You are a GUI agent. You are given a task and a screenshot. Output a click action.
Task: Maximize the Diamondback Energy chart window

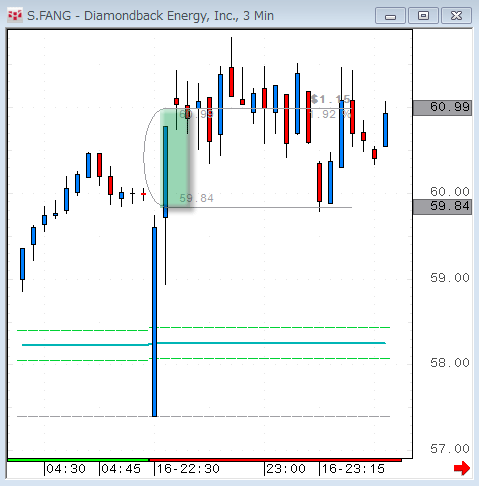[423, 16]
